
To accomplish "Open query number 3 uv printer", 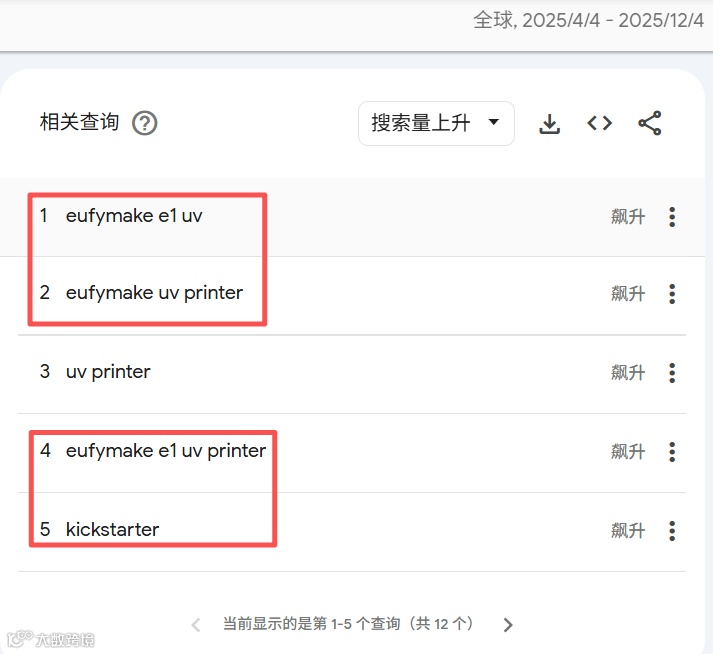I will pos(108,372).
